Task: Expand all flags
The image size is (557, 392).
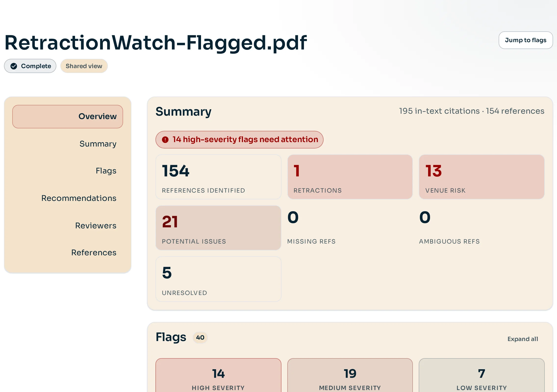Action: tap(523, 339)
